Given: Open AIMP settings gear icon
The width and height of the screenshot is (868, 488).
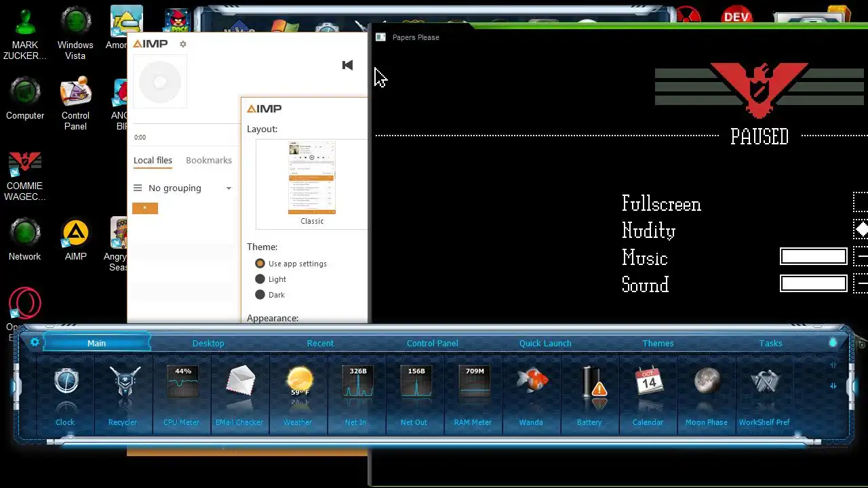Looking at the screenshot, I should click(x=182, y=44).
